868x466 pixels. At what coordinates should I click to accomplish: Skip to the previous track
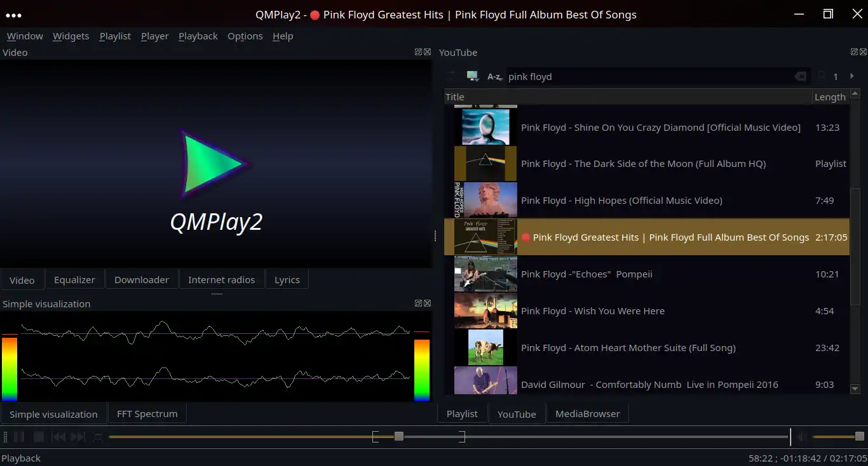(x=58, y=437)
